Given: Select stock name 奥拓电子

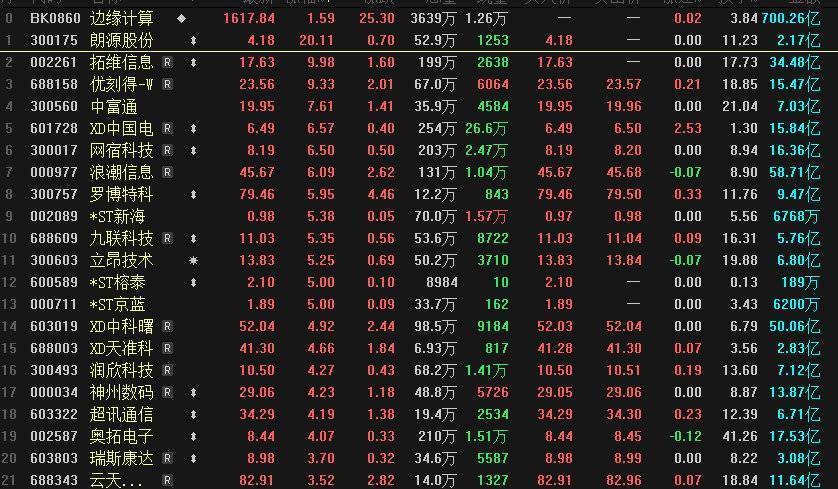Looking at the screenshot, I should [121, 436].
